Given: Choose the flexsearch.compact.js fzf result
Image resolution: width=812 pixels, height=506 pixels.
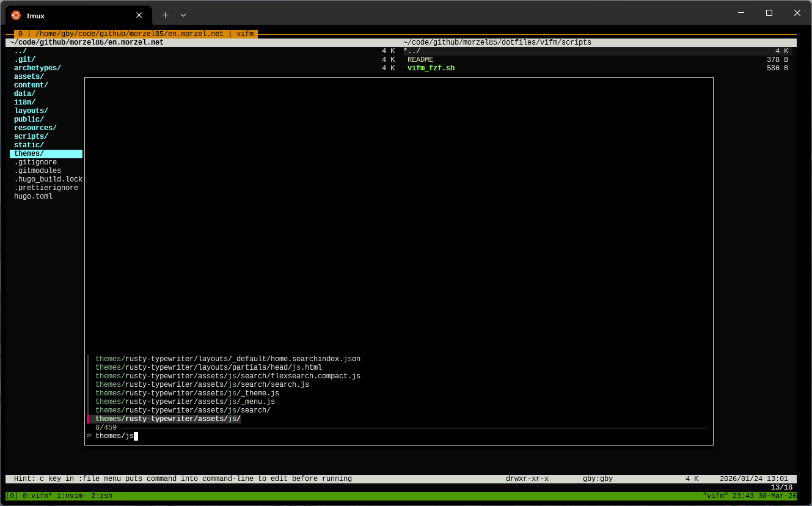Looking at the screenshot, I should tap(227, 376).
